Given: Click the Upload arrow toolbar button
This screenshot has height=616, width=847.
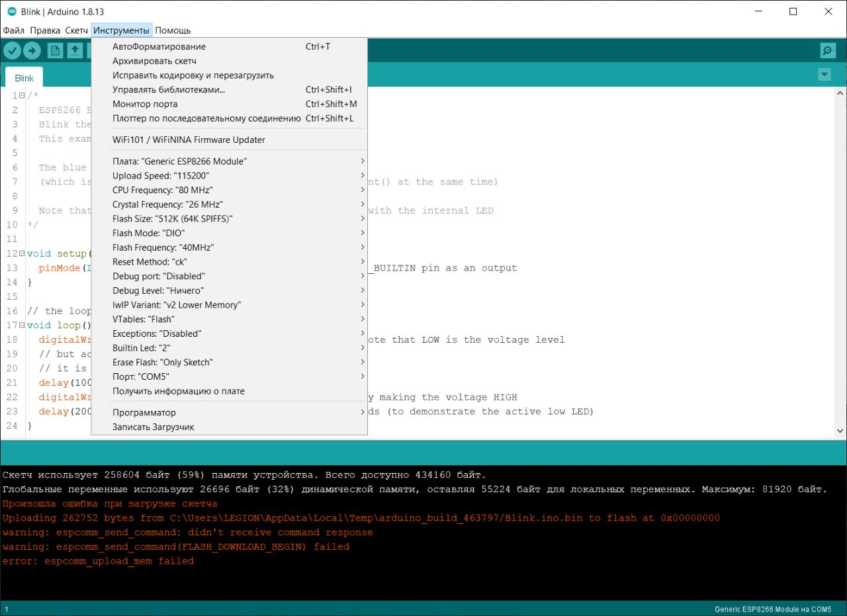Looking at the screenshot, I should (x=32, y=50).
